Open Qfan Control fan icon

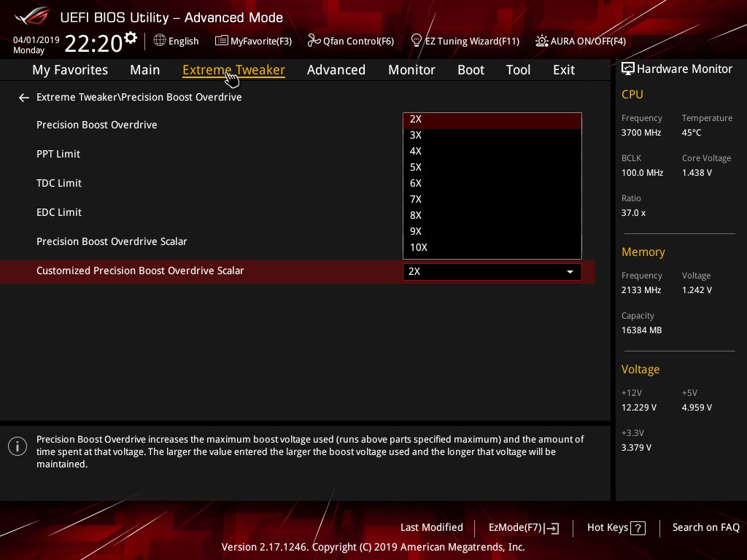[314, 41]
